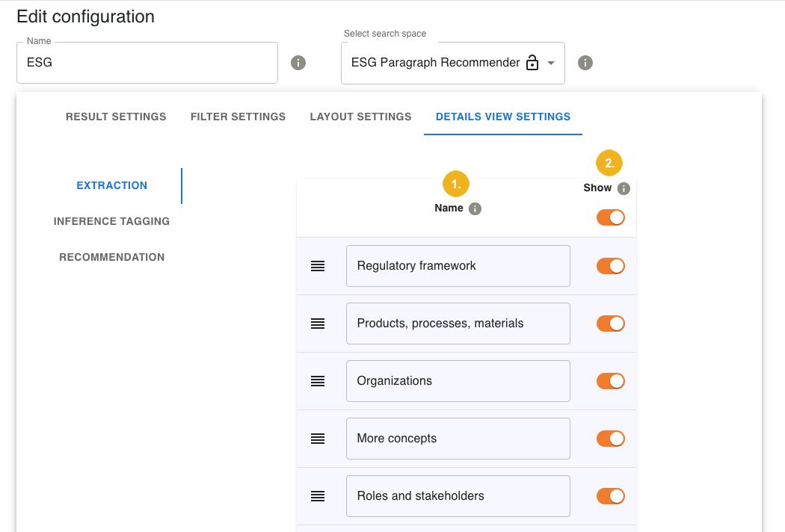Click info icon next to Name column header
The width and height of the screenshot is (785, 532).
pyautogui.click(x=475, y=209)
